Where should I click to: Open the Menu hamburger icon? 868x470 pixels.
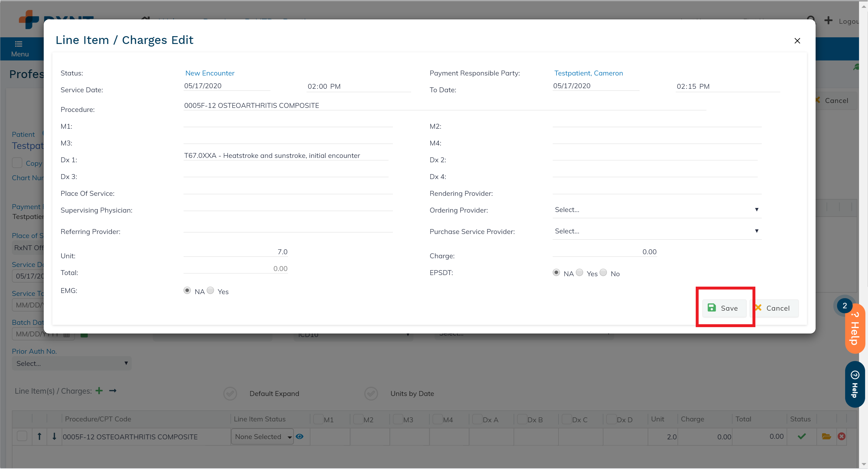point(19,44)
